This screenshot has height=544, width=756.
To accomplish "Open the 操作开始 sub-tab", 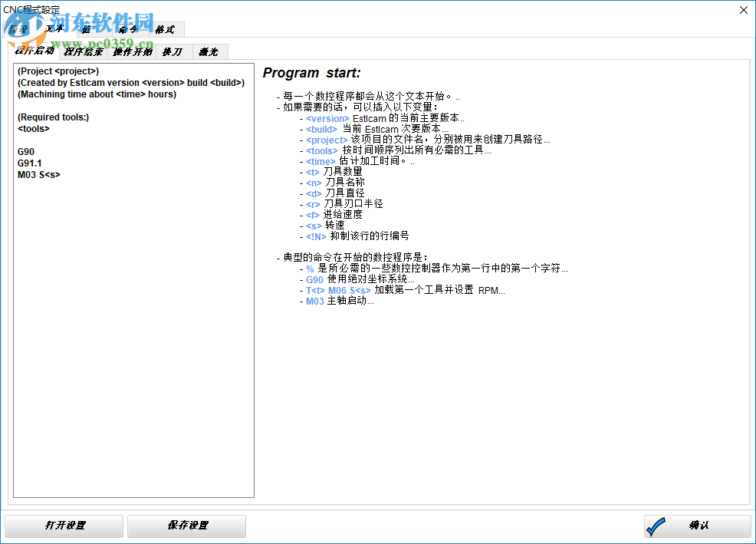I will (132, 51).
